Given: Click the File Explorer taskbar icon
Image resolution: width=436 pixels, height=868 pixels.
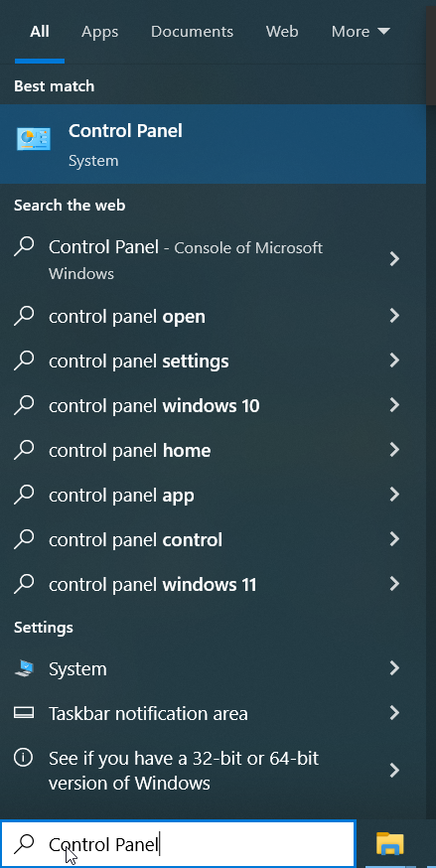Looking at the screenshot, I should [390, 843].
